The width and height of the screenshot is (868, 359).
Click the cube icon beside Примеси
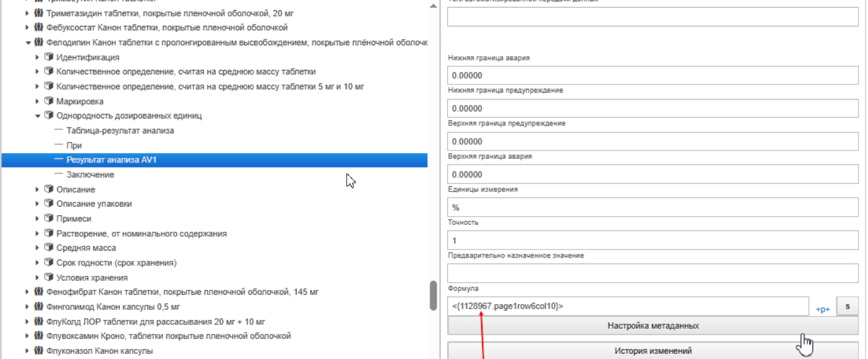pos(49,219)
